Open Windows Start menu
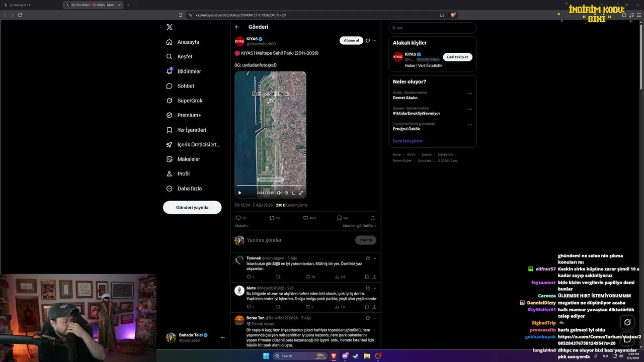644x362 pixels. coord(266,356)
